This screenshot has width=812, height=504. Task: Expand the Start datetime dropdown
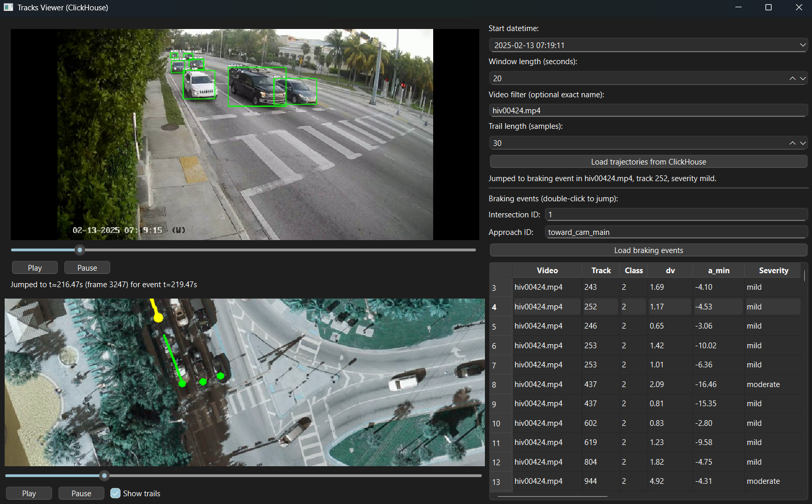coord(803,45)
